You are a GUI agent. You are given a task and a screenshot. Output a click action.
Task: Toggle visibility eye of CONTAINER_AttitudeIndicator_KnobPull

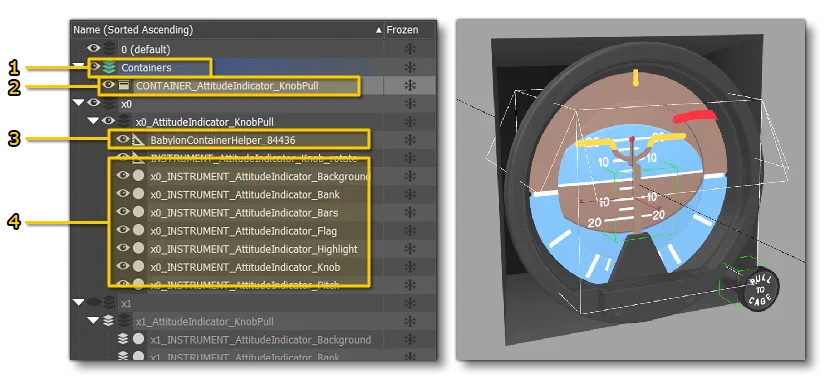pyautogui.click(x=108, y=85)
